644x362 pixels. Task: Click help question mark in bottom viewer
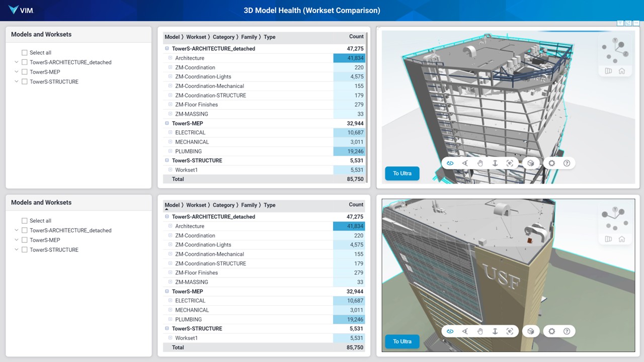pyautogui.click(x=567, y=331)
